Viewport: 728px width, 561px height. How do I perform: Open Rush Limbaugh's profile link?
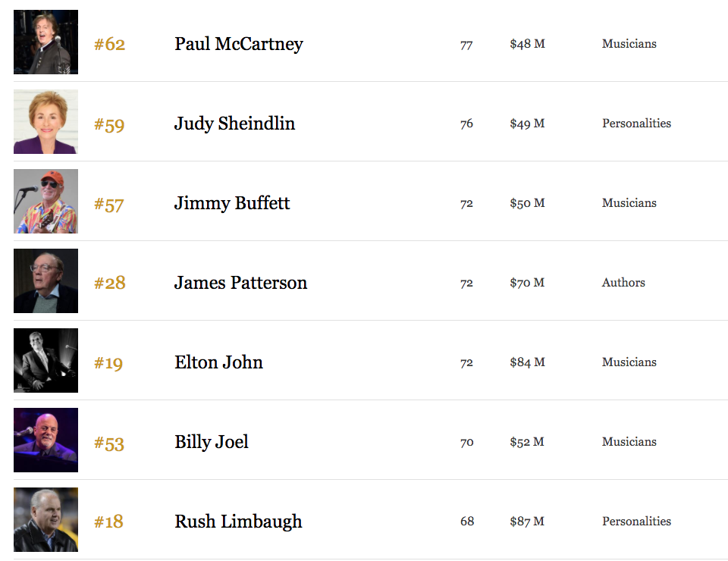(x=238, y=522)
